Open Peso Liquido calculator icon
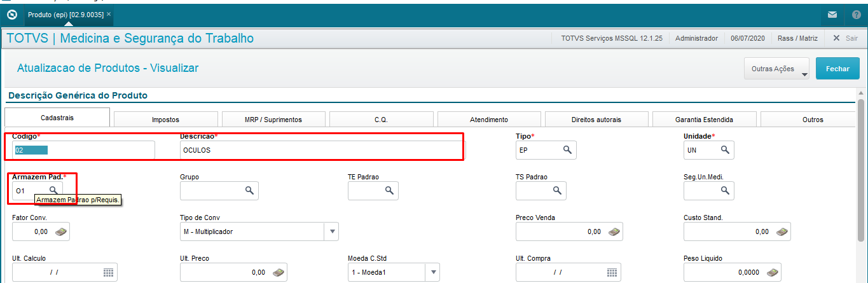The width and height of the screenshot is (868, 283). 773,272
